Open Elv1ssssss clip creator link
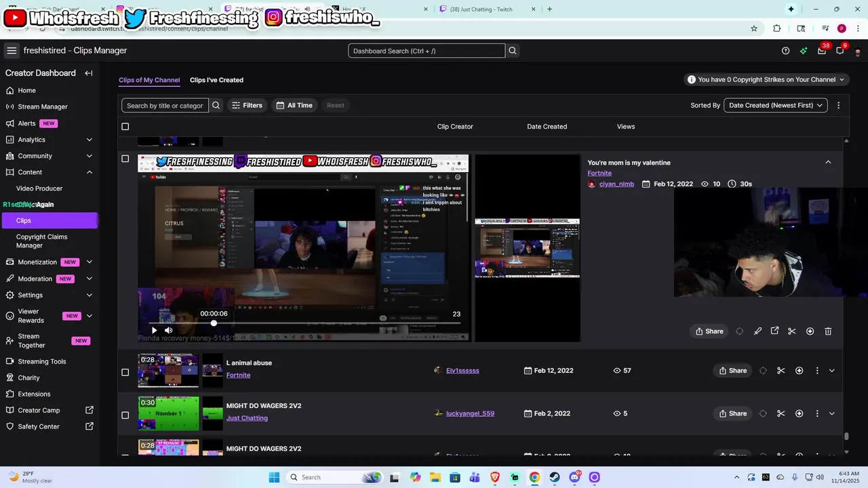868x488 pixels. point(462,371)
